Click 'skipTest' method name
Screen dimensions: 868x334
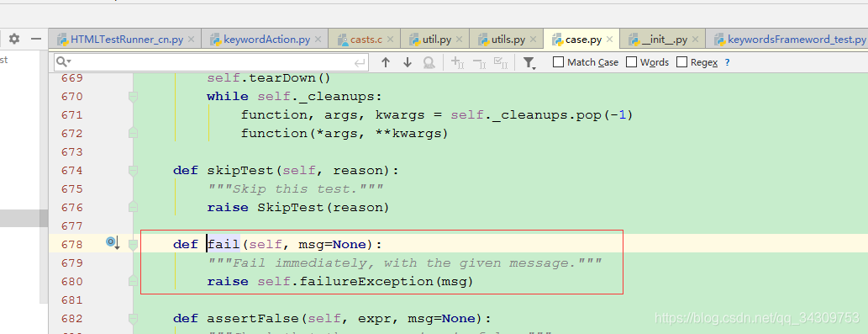[x=240, y=171]
